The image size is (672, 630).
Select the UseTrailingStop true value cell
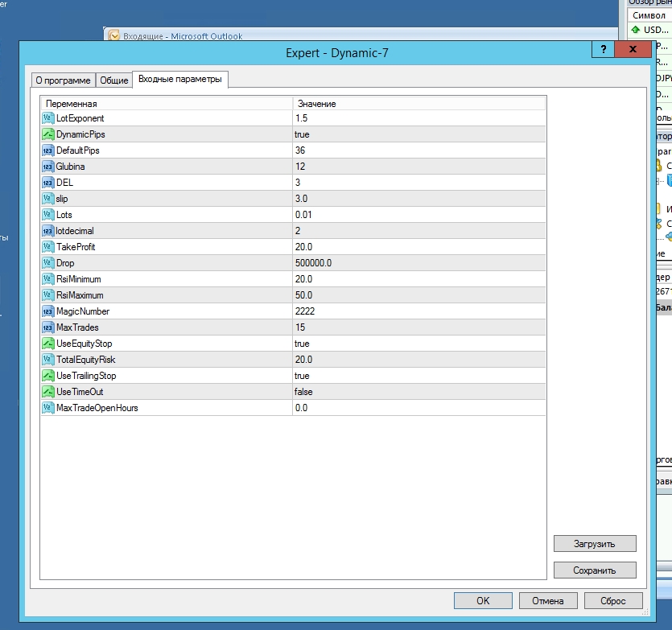pyautogui.click(x=418, y=376)
